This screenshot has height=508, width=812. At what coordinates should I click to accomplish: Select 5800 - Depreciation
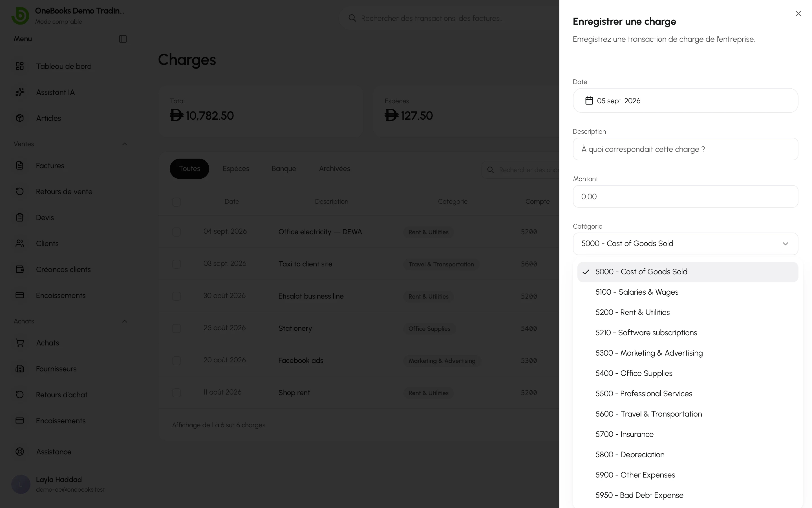tap(687, 455)
